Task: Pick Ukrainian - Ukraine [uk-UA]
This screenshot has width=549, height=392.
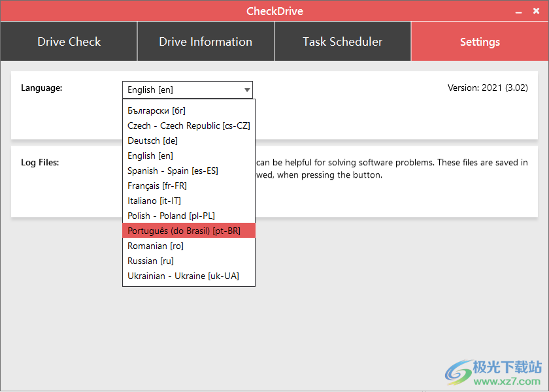Action: click(x=189, y=276)
